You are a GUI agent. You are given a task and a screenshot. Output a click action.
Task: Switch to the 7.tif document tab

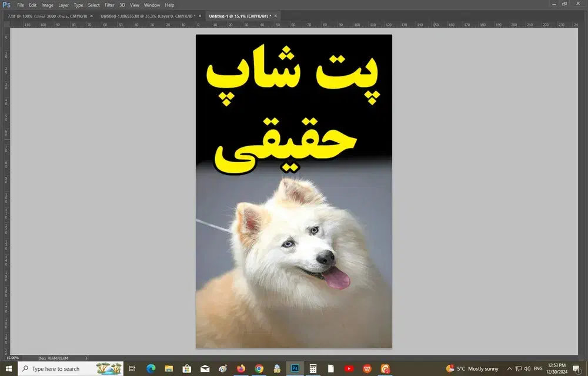tap(47, 16)
